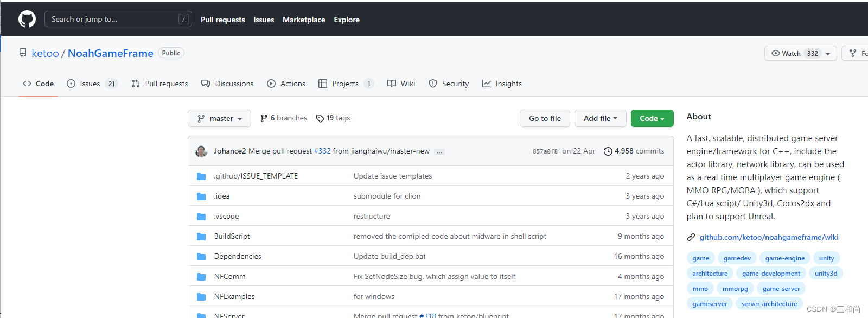The width and height of the screenshot is (868, 318).
Task: Open 'submodule for clion' commit message
Action: pos(387,196)
